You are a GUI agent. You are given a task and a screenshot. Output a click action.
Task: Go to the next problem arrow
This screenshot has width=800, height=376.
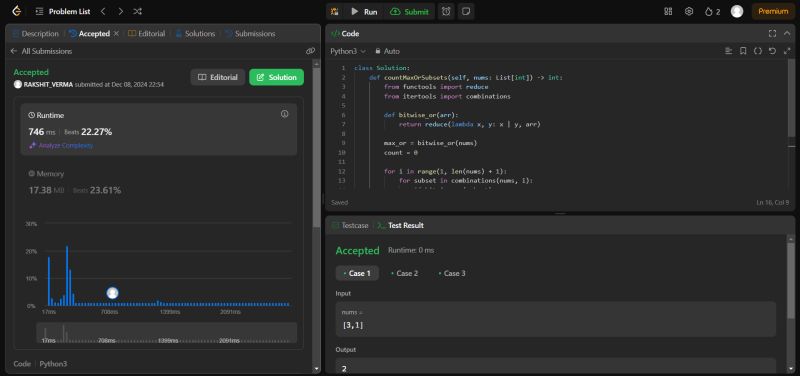[120, 11]
